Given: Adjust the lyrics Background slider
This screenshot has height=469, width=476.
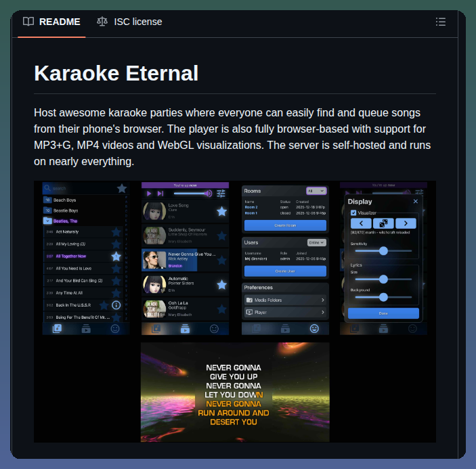Looking at the screenshot, I should (383, 297).
